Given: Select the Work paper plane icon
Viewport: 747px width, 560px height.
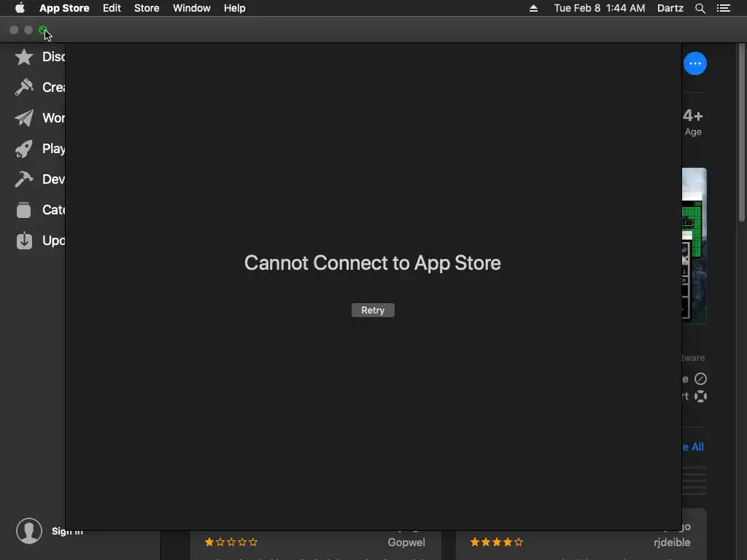Looking at the screenshot, I should coord(24,117).
